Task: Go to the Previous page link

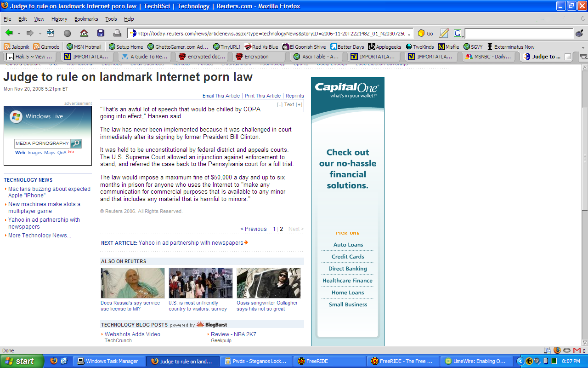Action: (x=254, y=229)
